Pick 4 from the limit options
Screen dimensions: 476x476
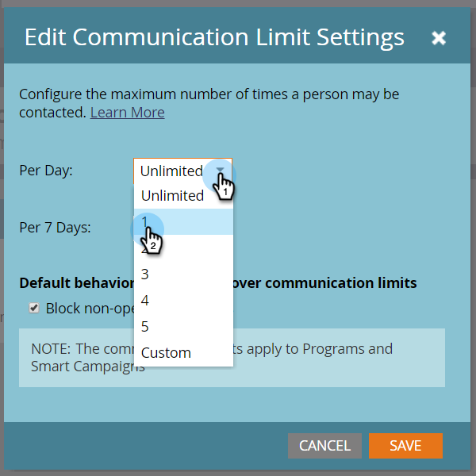(183, 301)
